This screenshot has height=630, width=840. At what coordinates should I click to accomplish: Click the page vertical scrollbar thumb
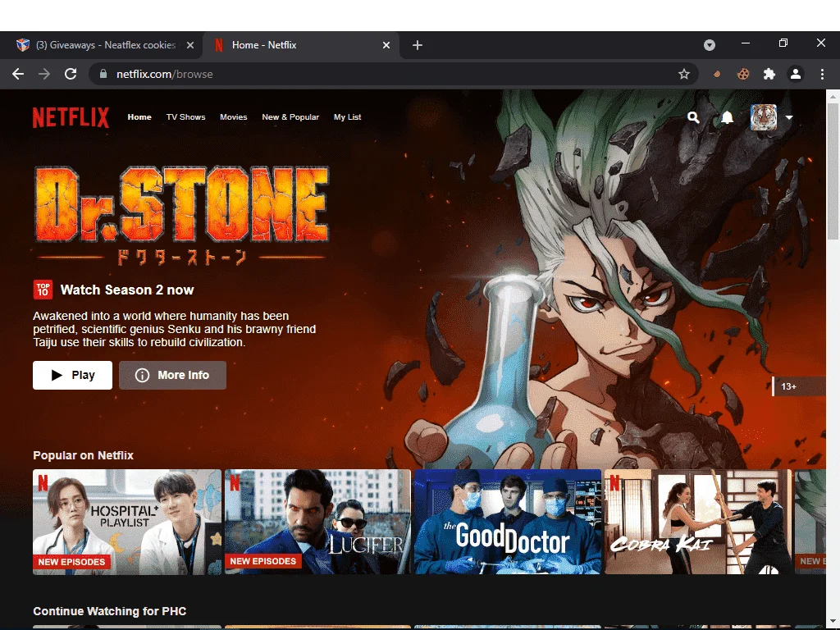(833, 171)
